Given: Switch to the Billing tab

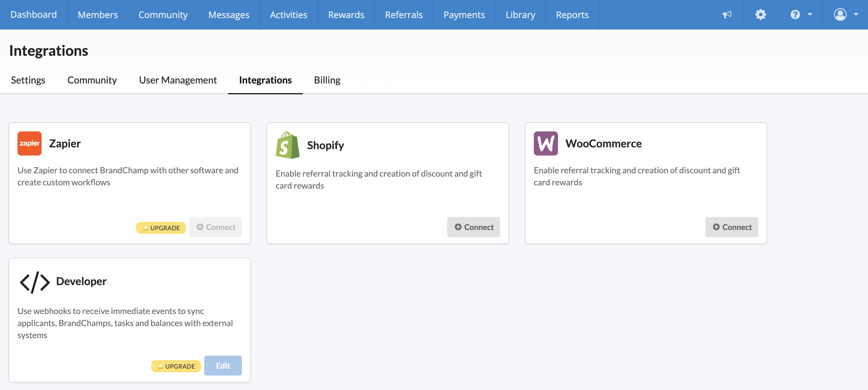Looking at the screenshot, I should point(327,80).
